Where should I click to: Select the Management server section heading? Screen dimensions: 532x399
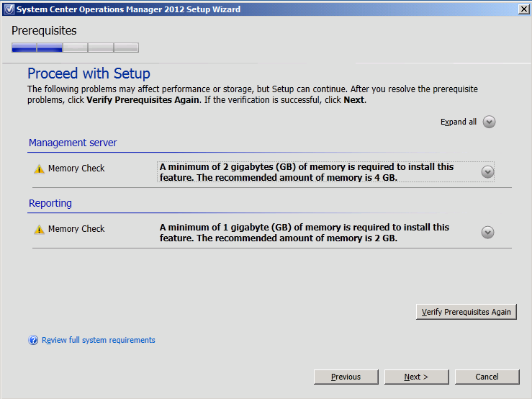pos(73,143)
